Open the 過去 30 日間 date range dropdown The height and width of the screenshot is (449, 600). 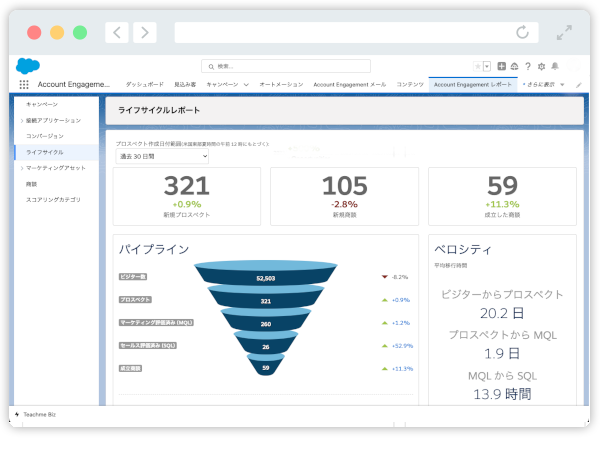point(162,157)
